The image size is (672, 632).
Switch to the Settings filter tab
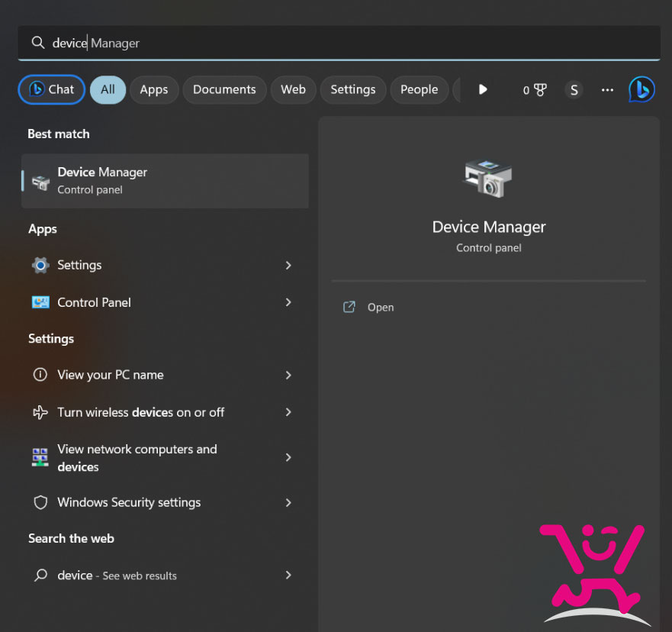pyautogui.click(x=352, y=89)
